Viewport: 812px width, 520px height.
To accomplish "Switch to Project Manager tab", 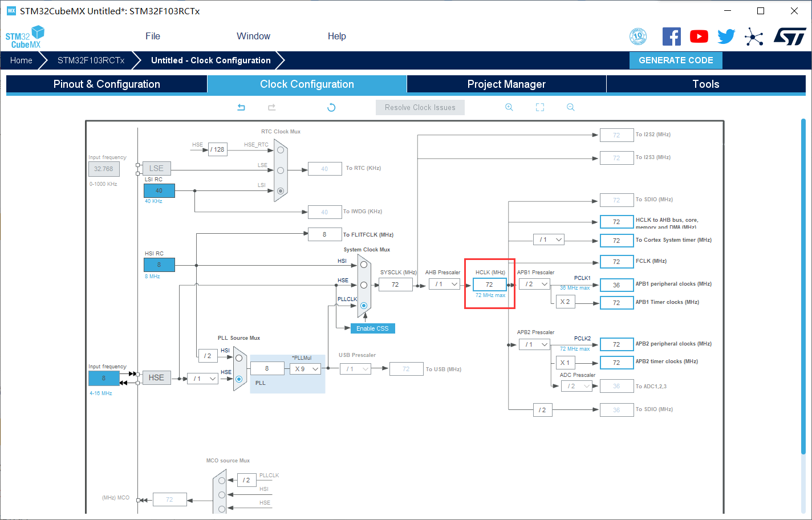I will tap(506, 84).
